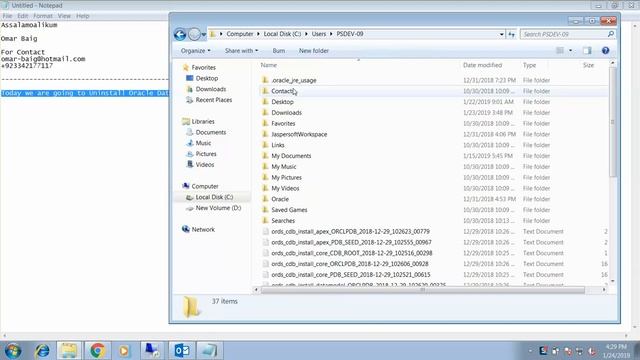This screenshot has height=360, width=640.
Task: Click the New folder button
Action: click(313, 51)
